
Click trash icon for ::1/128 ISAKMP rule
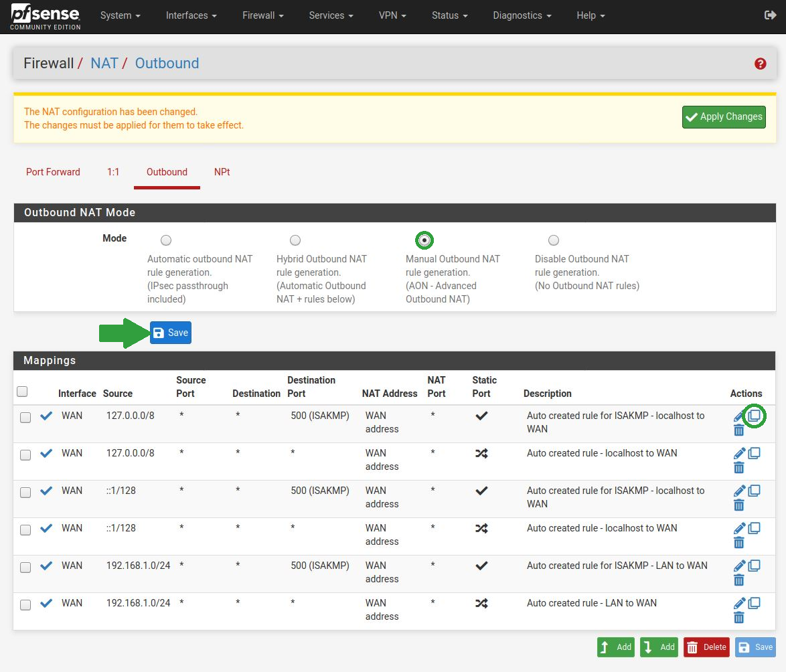coord(739,505)
